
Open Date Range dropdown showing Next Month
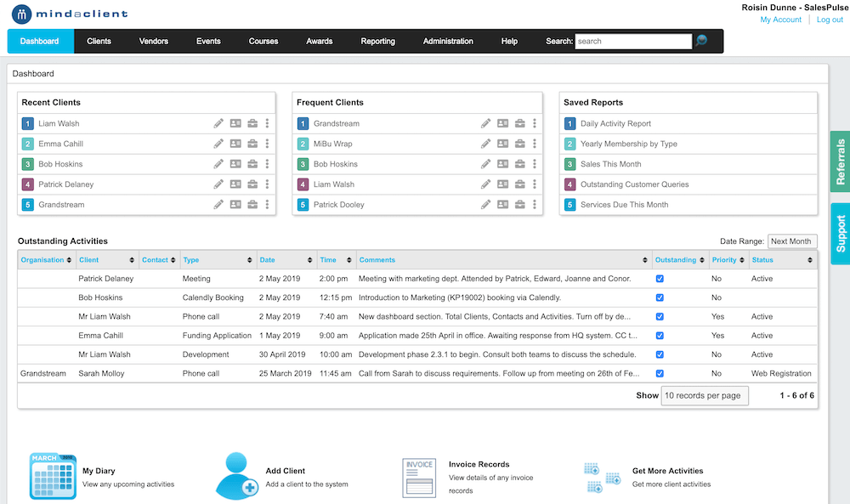(x=792, y=241)
